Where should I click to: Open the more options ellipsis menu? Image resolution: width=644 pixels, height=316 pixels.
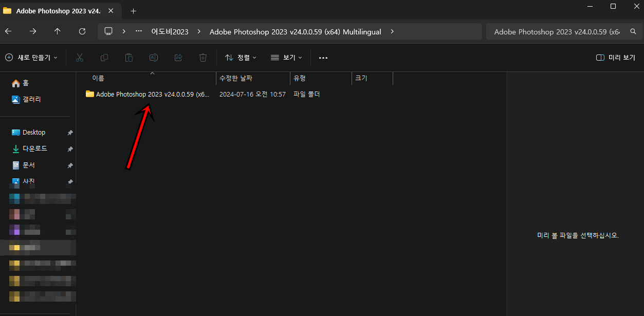pos(323,58)
